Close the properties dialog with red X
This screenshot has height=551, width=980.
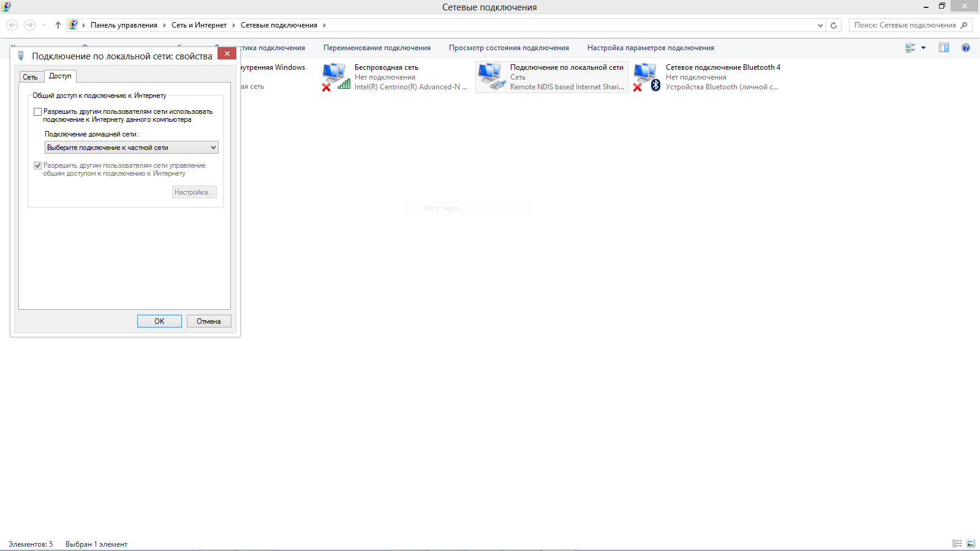[x=227, y=53]
